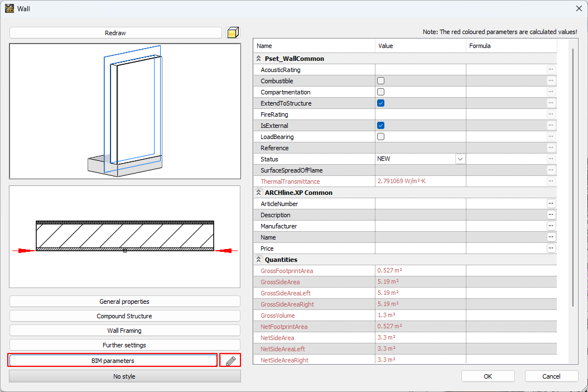The width and height of the screenshot is (588, 392).
Task: Click the ellipsis button in Price row
Action: (x=551, y=248)
